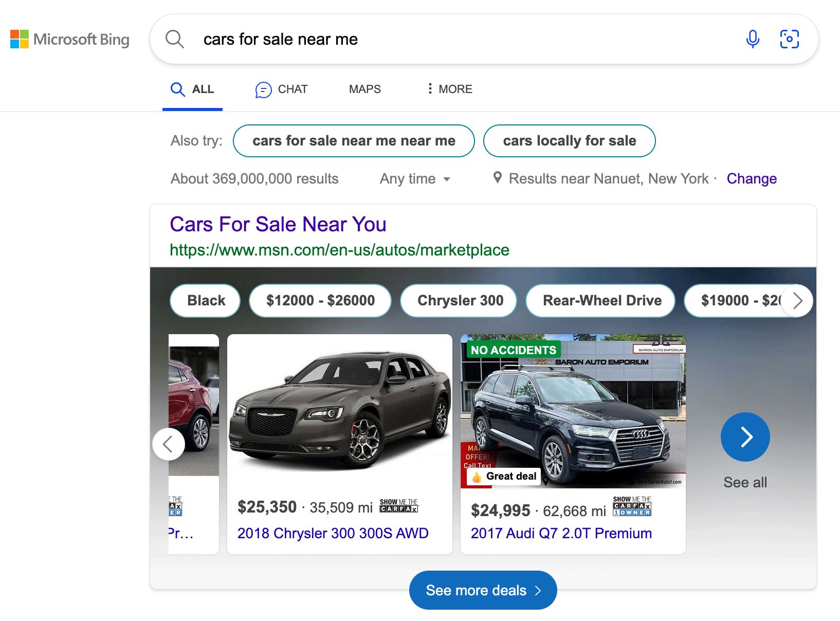Click the See all text

click(745, 483)
